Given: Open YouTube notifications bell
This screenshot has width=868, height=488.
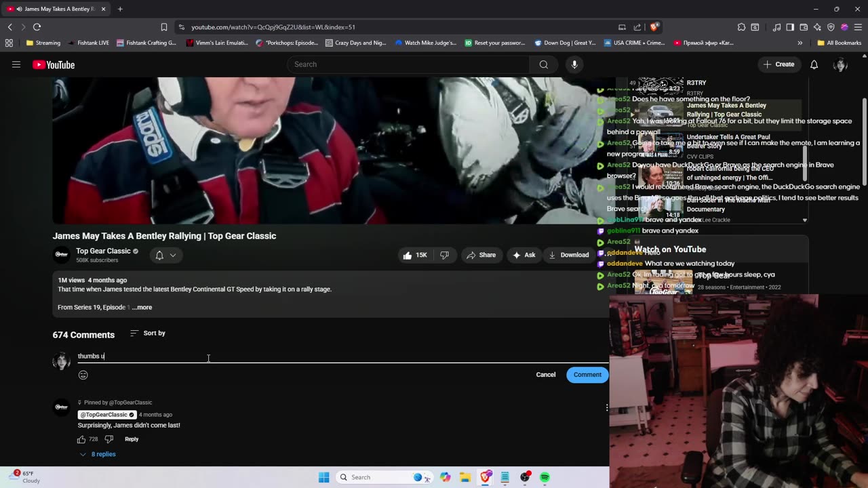Looking at the screenshot, I should coord(814,64).
